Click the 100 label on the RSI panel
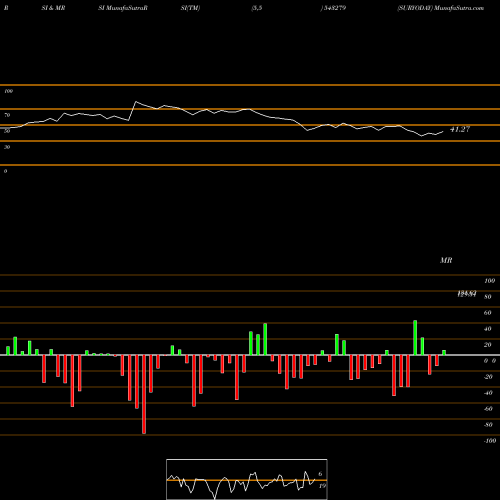The width and height of the screenshot is (500, 500). pyautogui.click(x=8, y=91)
